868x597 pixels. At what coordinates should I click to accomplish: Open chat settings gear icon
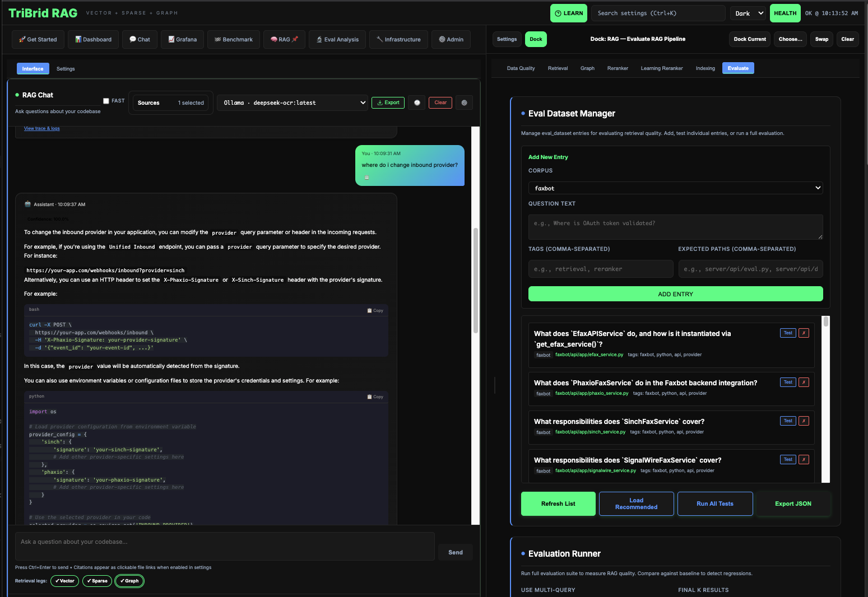464,102
